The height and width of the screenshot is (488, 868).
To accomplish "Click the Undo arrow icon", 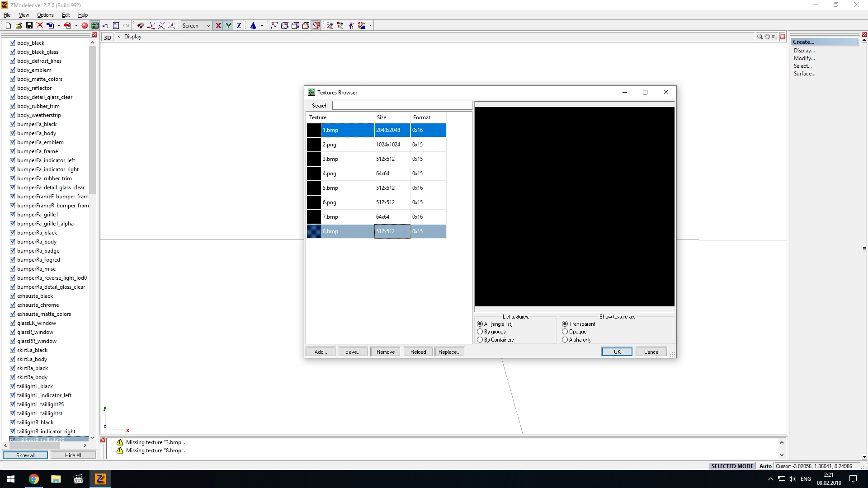I will 105,26.
